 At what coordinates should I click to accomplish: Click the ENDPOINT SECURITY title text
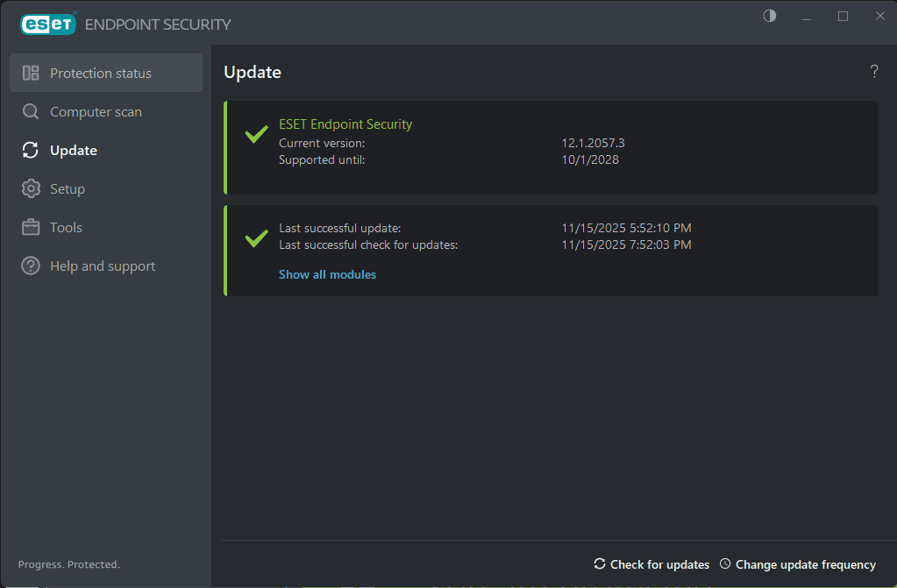click(x=158, y=25)
